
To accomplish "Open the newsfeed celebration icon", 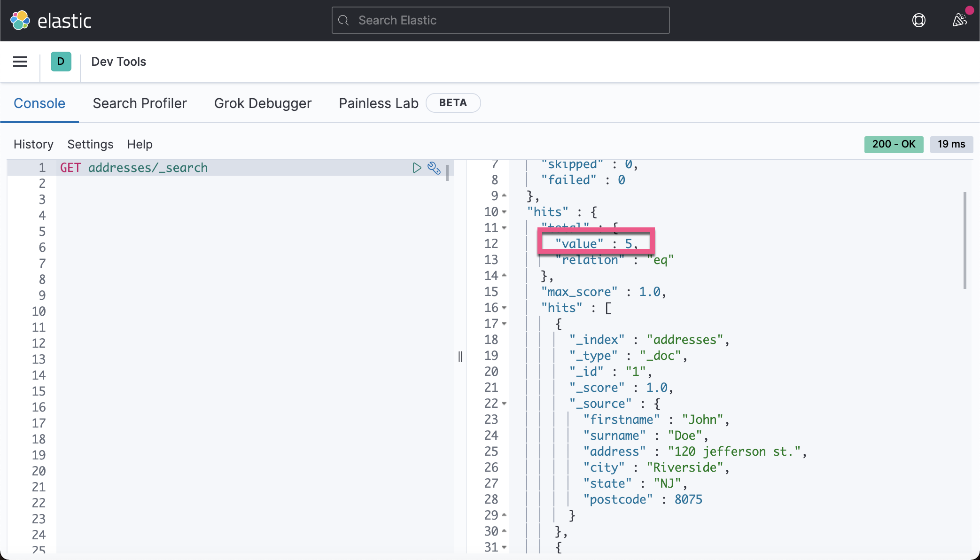I will tap(959, 20).
